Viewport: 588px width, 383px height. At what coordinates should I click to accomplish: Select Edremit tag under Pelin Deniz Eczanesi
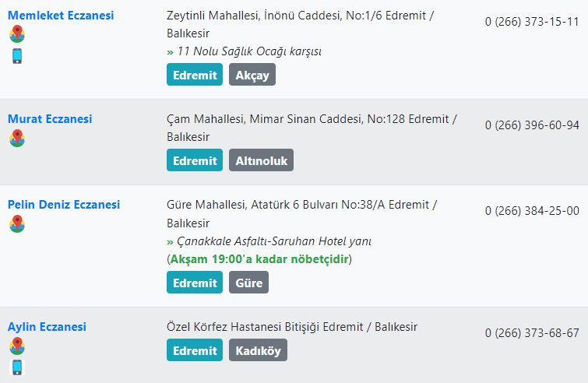[195, 283]
